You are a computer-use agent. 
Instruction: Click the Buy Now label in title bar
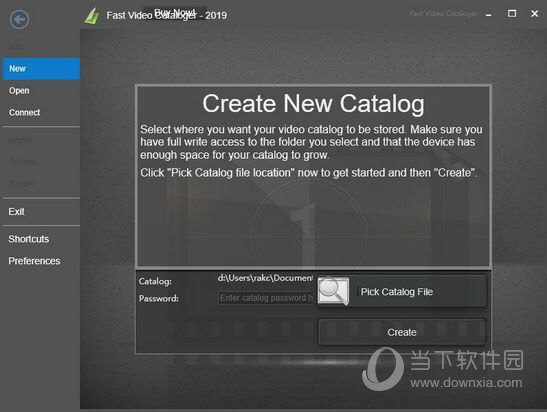[174, 13]
